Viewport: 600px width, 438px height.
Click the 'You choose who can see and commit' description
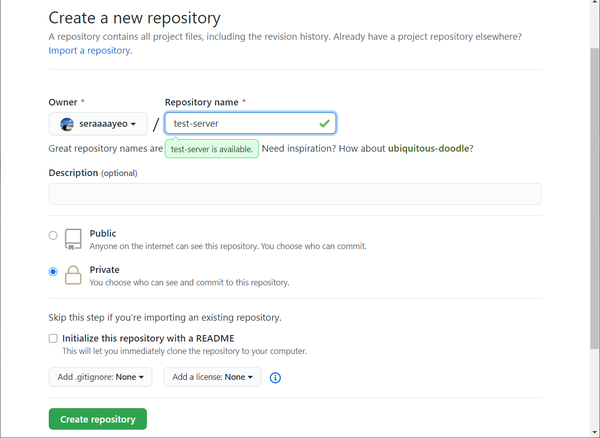[189, 282]
